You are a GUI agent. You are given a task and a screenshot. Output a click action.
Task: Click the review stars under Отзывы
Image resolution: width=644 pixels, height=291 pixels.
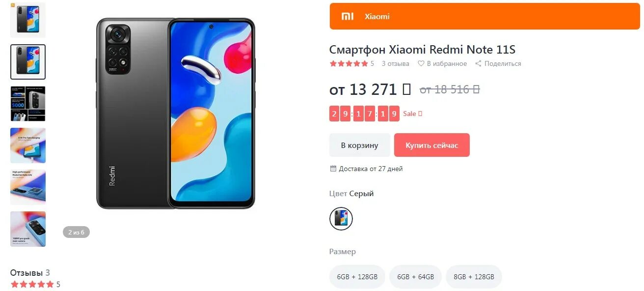[32, 284]
